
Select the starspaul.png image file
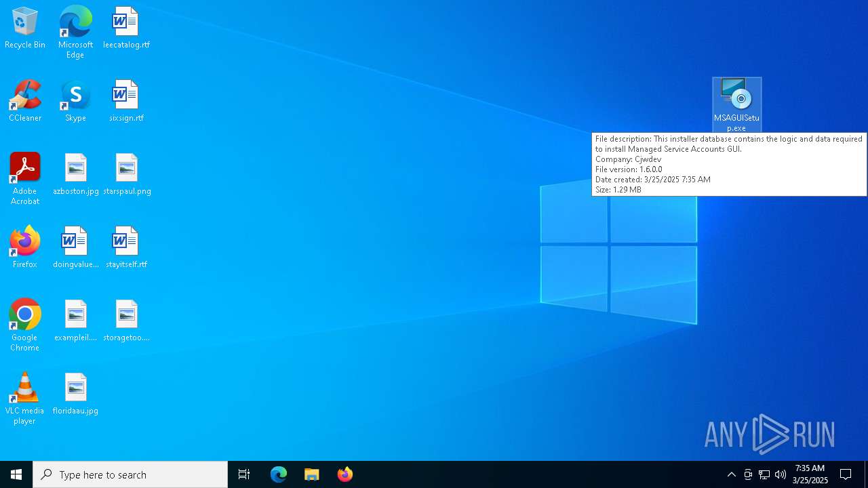point(126,175)
